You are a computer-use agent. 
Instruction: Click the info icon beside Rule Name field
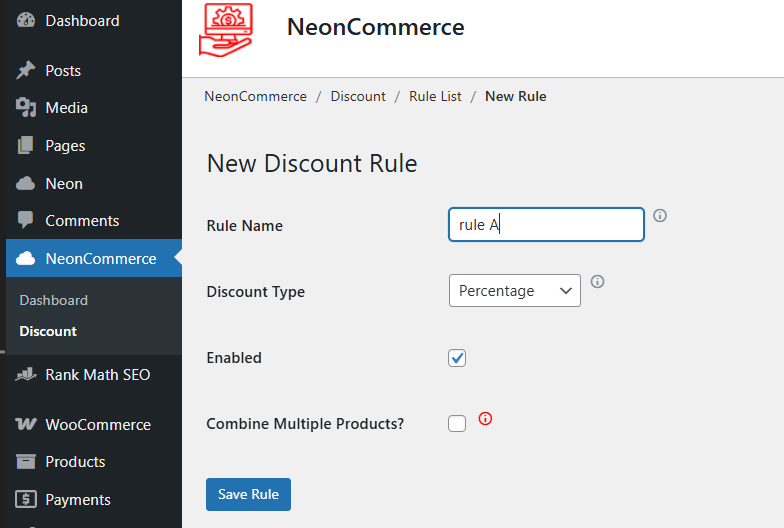coord(660,216)
